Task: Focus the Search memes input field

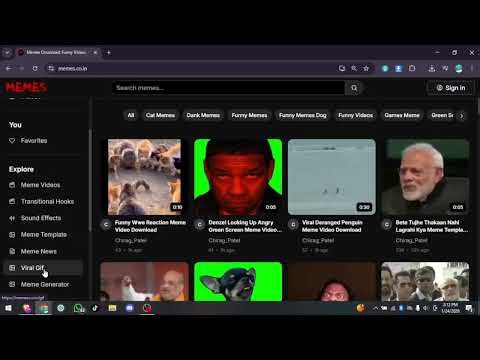Action: pos(229,88)
